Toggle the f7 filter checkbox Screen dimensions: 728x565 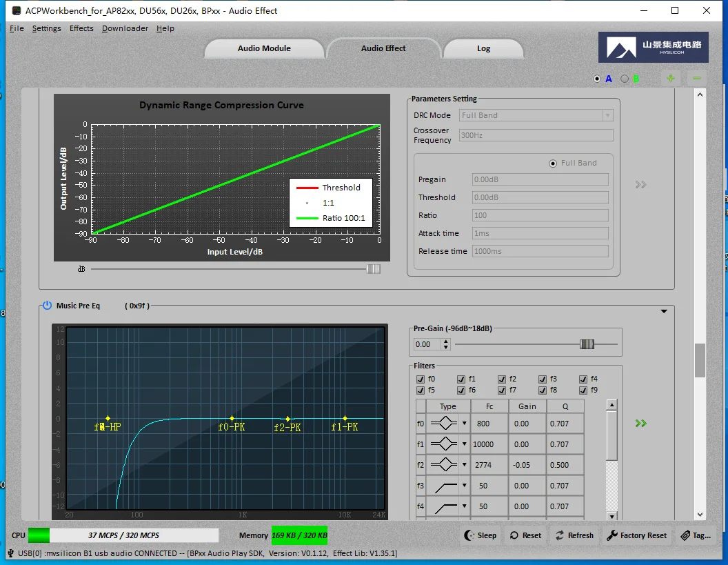coord(502,390)
